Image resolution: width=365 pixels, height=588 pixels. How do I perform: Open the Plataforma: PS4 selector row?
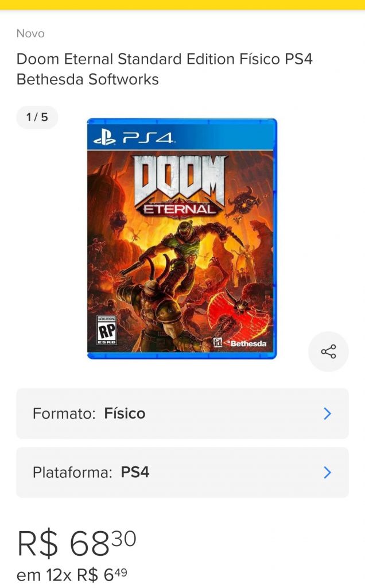pos(182,473)
